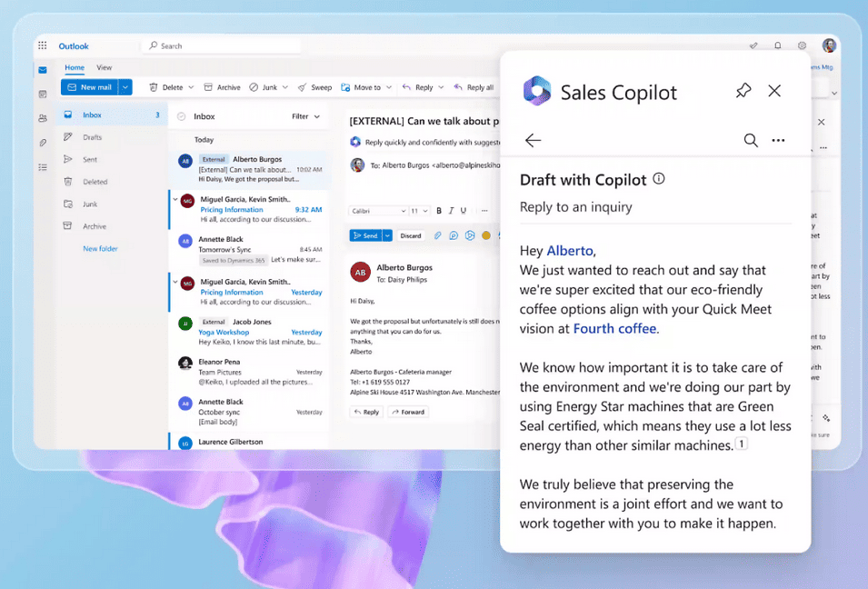Show more formatting options ellipsis
This screenshot has width=868, height=589.
[x=484, y=211]
